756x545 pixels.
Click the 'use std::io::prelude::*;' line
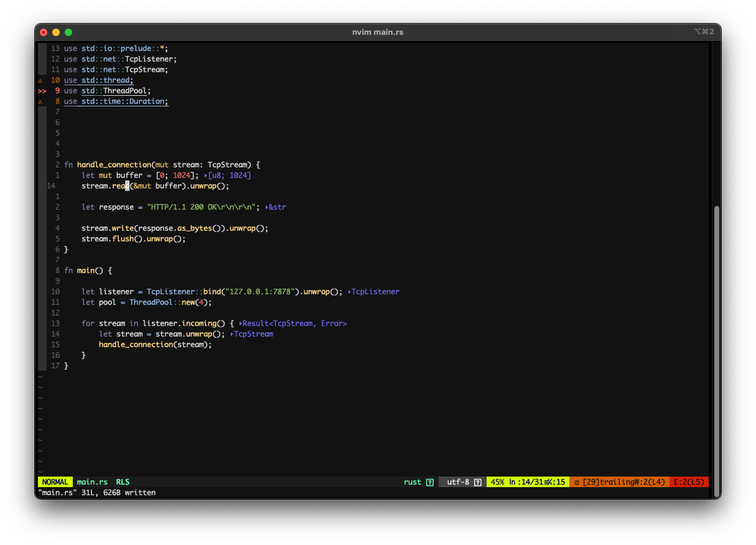(x=116, y=49)
